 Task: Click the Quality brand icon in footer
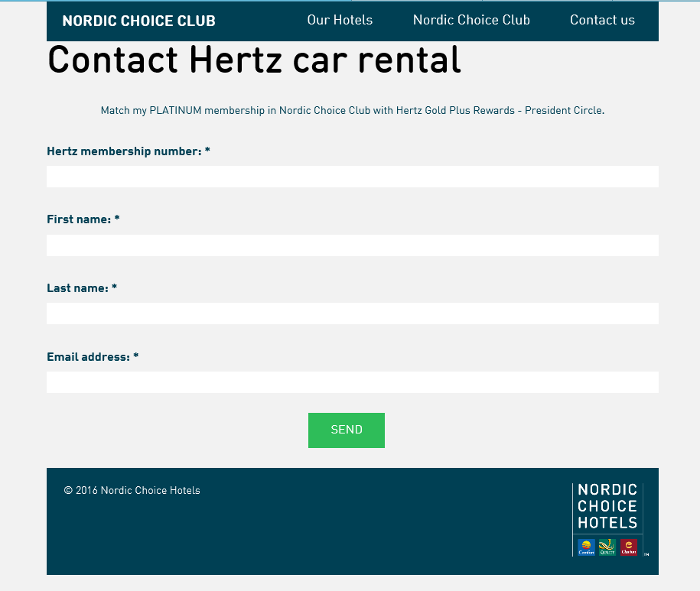(607, 547)
